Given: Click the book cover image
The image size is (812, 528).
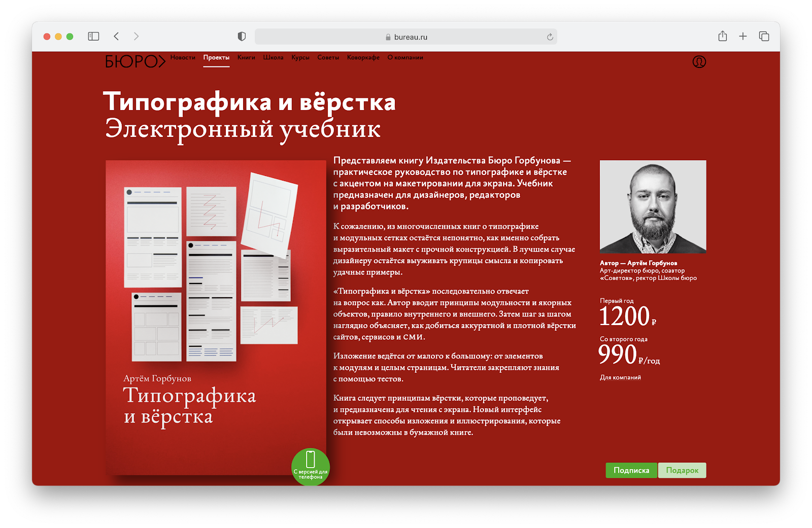Looking at the screenshot, I should 216,318.
